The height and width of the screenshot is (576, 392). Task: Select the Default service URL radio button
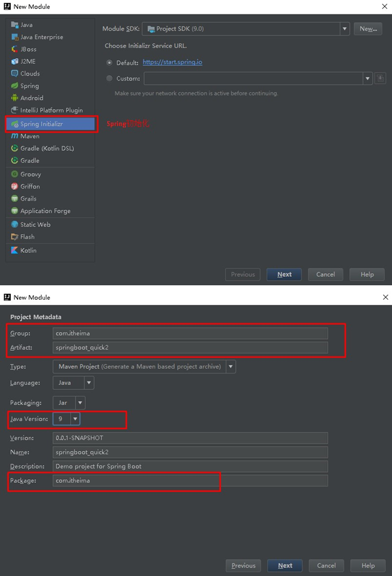[109, 62]
